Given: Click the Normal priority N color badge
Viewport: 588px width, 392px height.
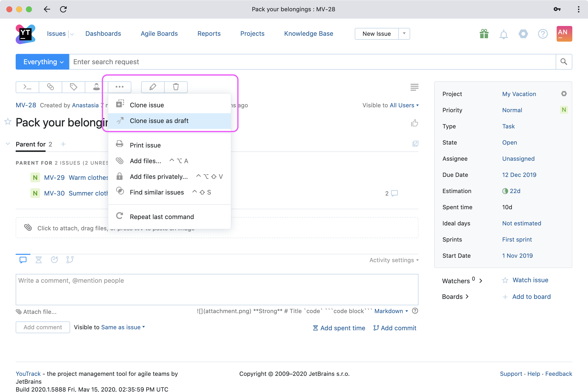Looking at the screenshot, I should pos(564,110).
